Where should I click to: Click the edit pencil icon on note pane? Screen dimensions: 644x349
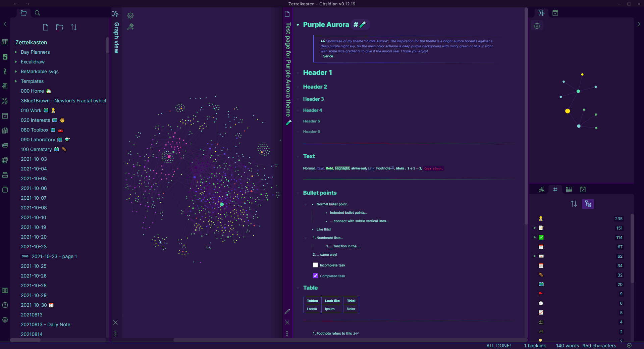click(287, 312)
